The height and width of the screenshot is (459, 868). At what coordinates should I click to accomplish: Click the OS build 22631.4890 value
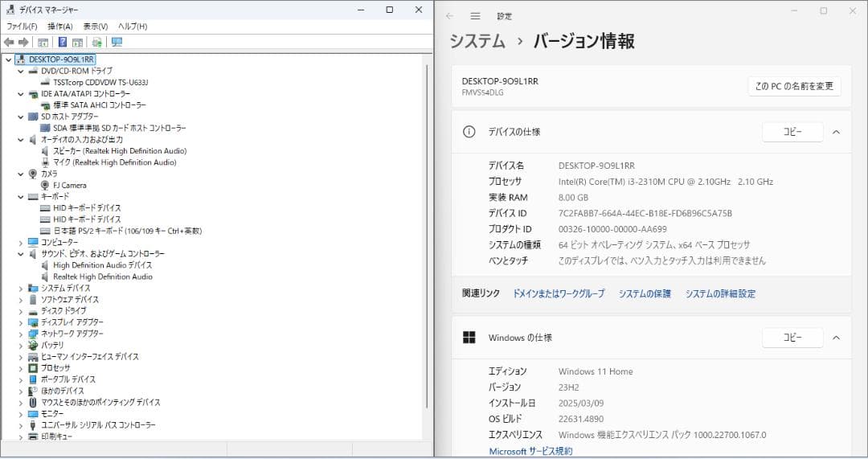[x=581, y=419]
